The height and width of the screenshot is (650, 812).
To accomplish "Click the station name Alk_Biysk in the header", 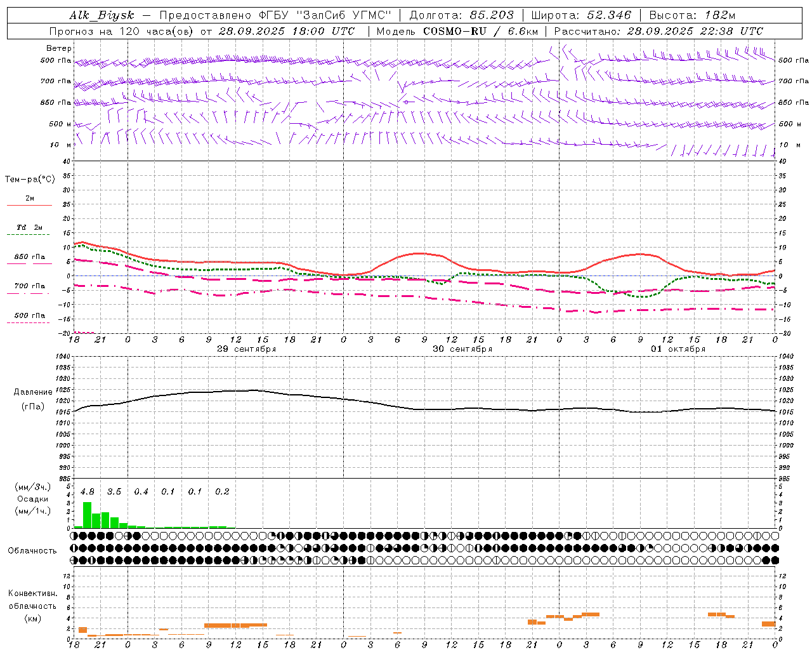I will (x=101, y=15).
